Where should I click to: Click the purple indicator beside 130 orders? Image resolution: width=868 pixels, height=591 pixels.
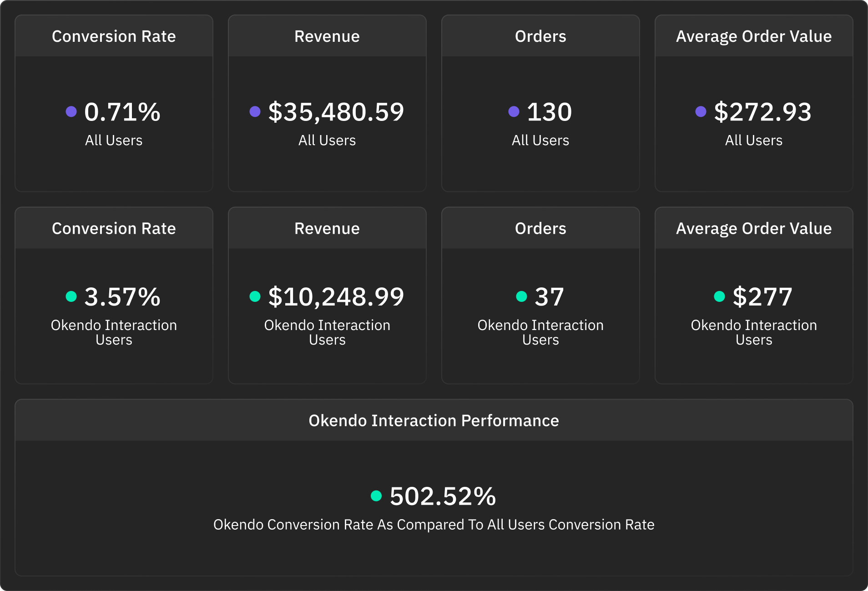(x=513, y=111)
